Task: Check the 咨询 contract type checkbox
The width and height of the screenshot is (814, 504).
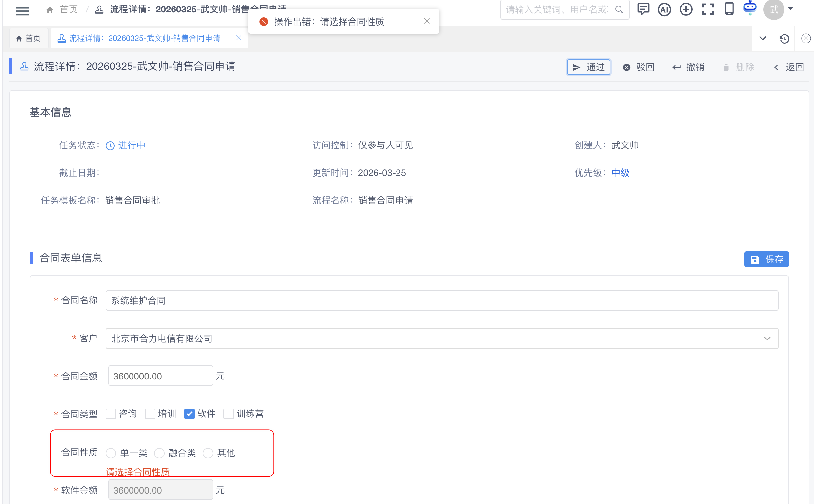Action: coord(111,414)
